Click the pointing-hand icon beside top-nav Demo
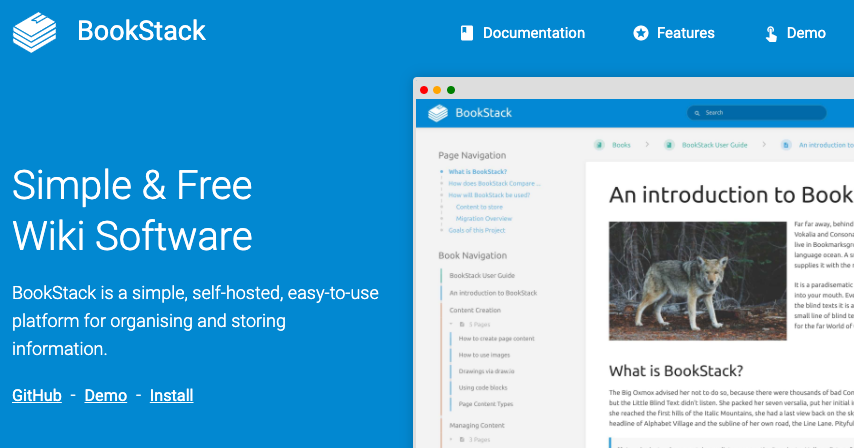 tap(771, 34)
